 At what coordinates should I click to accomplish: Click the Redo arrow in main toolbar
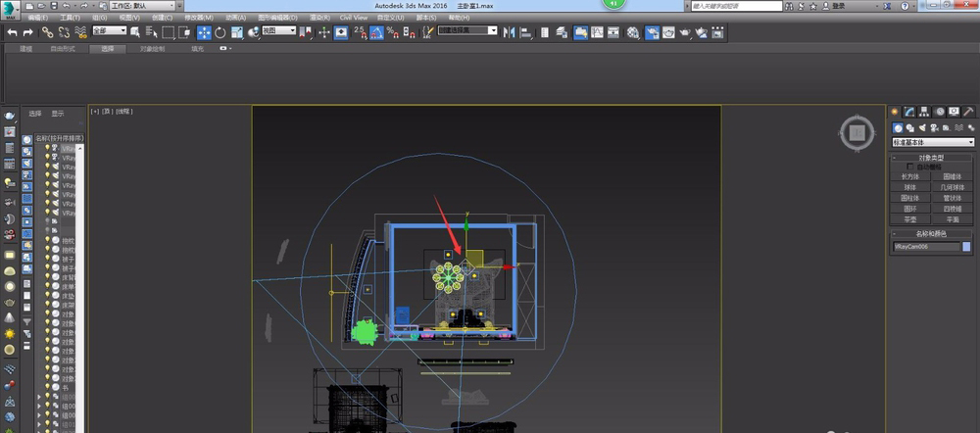28,32
